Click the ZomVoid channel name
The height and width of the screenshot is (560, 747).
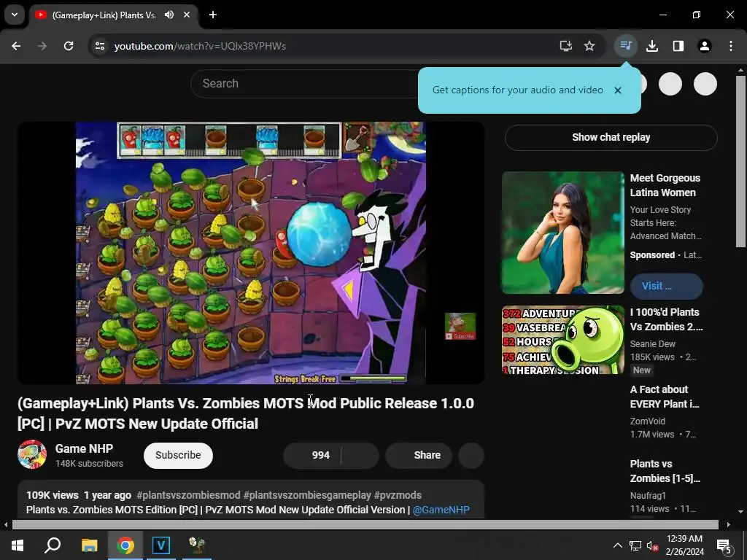(x=648, y=421)
